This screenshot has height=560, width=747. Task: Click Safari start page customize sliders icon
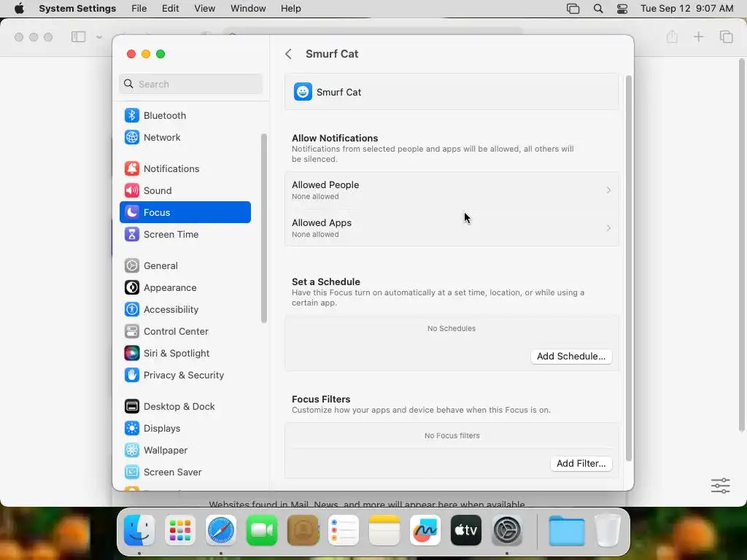[720, 486]
